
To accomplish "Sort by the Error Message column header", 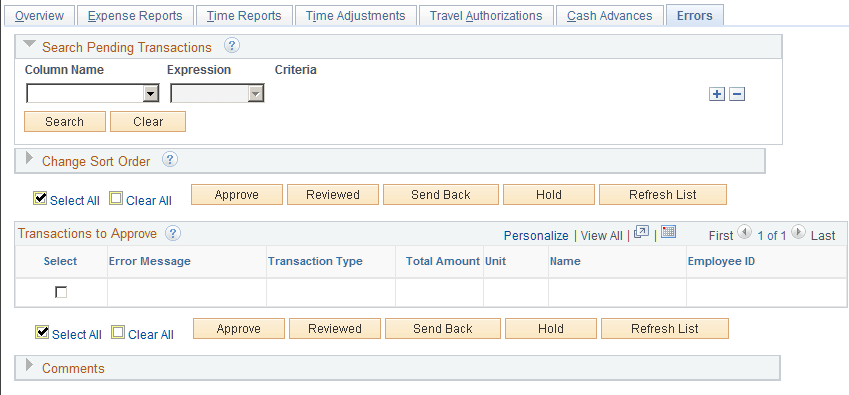I will (150, 261).
